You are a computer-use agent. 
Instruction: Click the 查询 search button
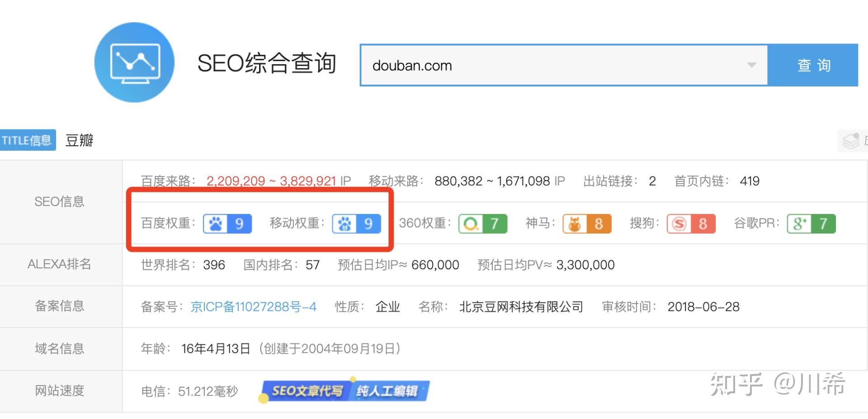click(813, 65)
